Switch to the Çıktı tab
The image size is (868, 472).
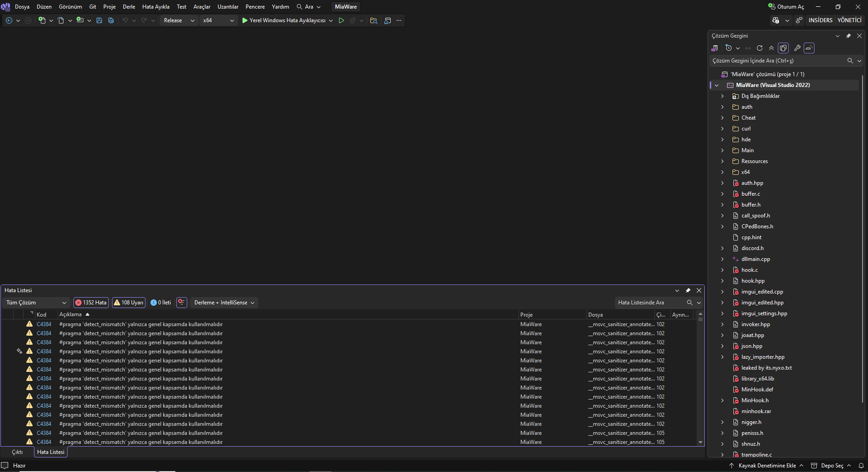(17, 452)
